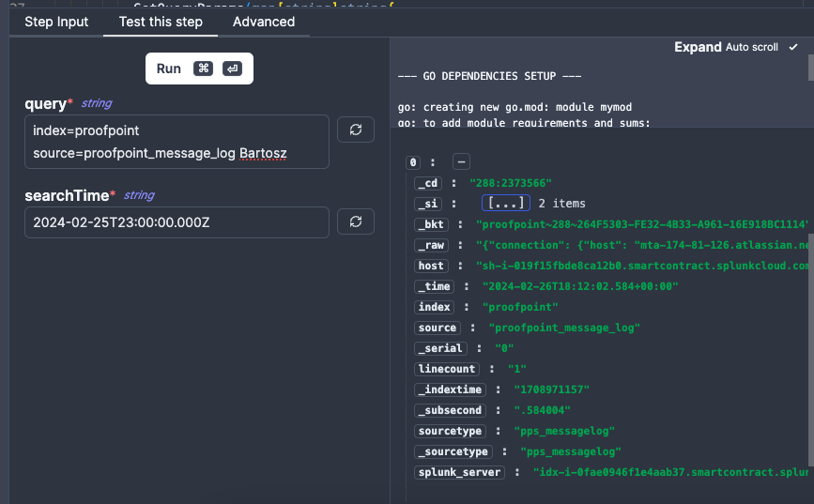Screen dimensions: 814x504
Task: Select the sourcetype key without underscore
Action: point(450,431)
